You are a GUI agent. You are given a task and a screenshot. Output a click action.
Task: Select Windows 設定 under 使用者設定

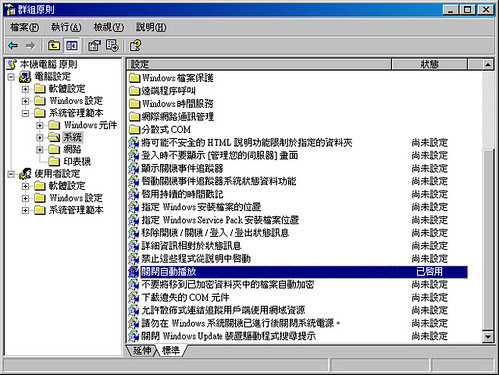(76, 198)
